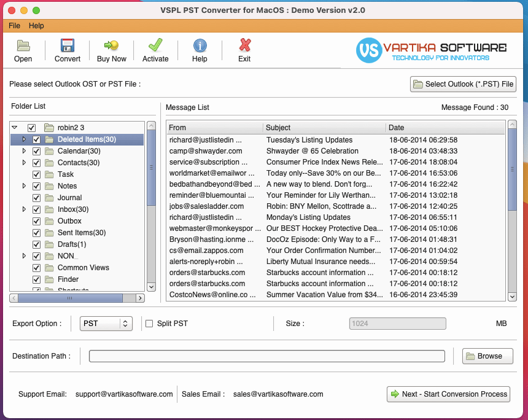This screenshot has height=420, width=528.
Task: Expand the NON_ tree node
Action: click(24, 255)
